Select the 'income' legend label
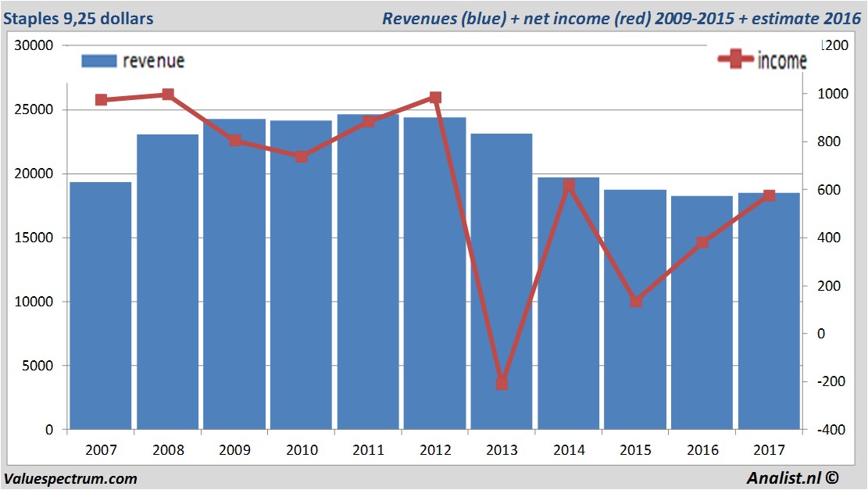 [782, 60]
